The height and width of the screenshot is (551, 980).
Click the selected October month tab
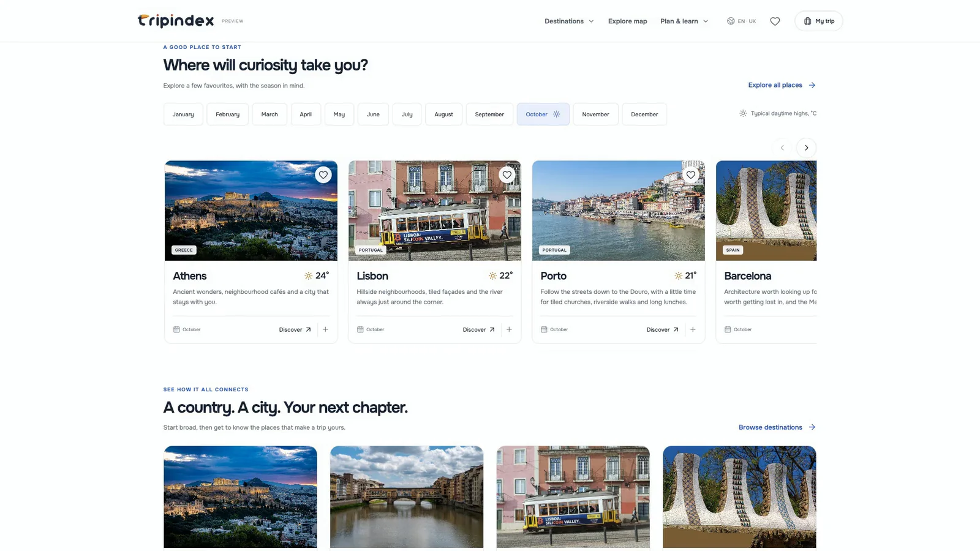[543, 114]
